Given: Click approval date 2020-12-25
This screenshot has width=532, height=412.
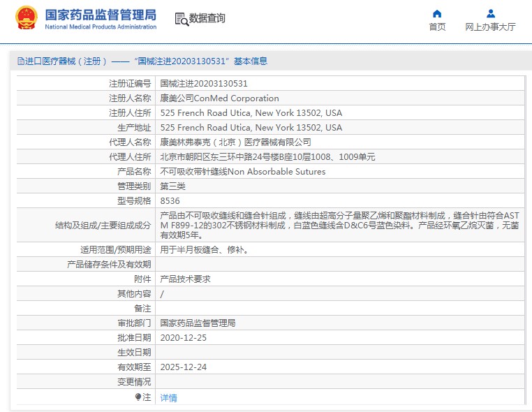Looking at the screenshot, I should coord(183,338).
